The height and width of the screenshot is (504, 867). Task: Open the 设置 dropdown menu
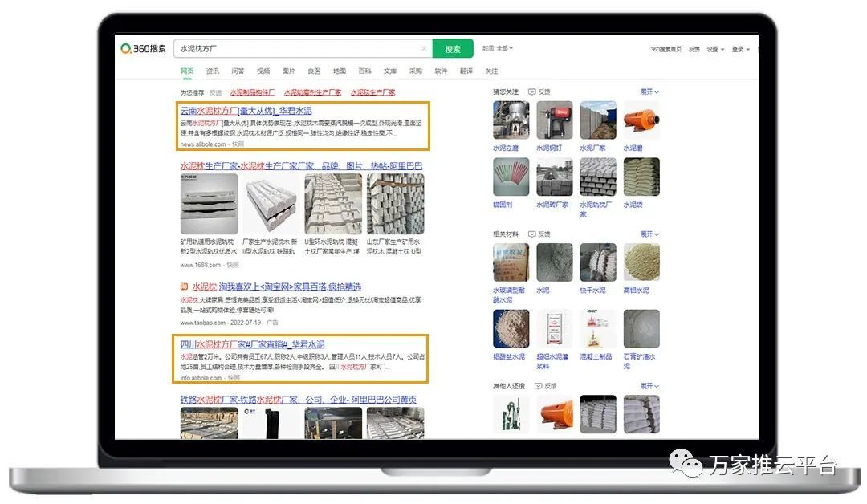(x=715, y=50)
